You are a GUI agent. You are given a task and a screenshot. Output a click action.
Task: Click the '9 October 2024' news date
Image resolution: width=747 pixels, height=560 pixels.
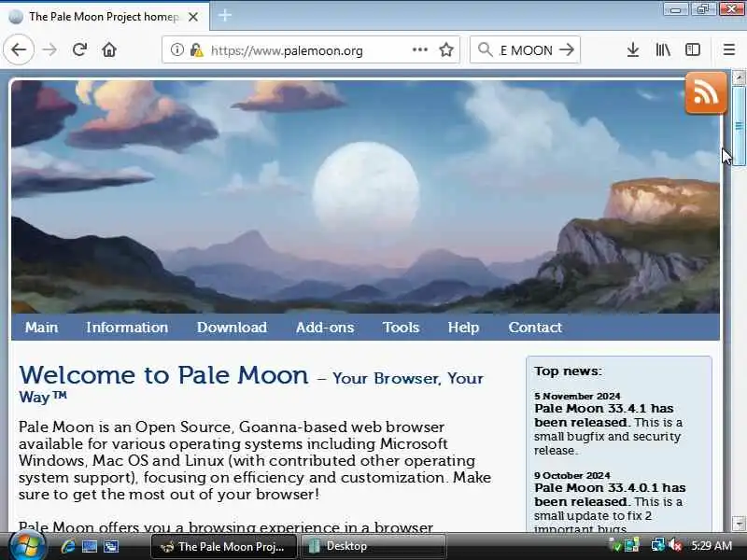coord(571,475)
